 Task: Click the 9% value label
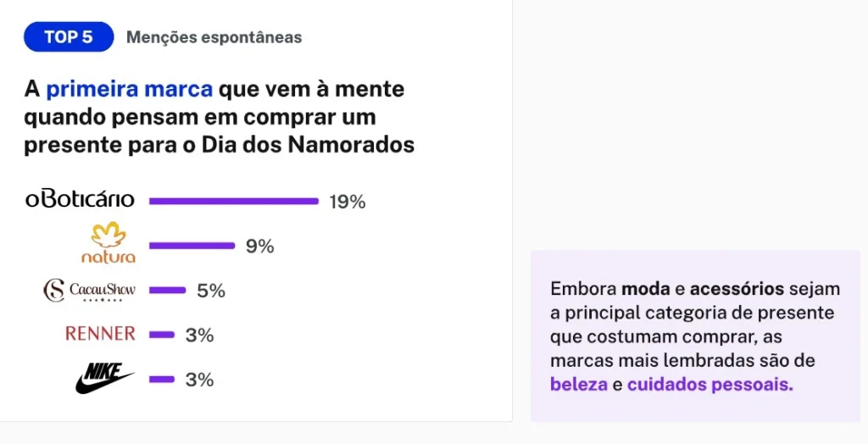[259, 247]
